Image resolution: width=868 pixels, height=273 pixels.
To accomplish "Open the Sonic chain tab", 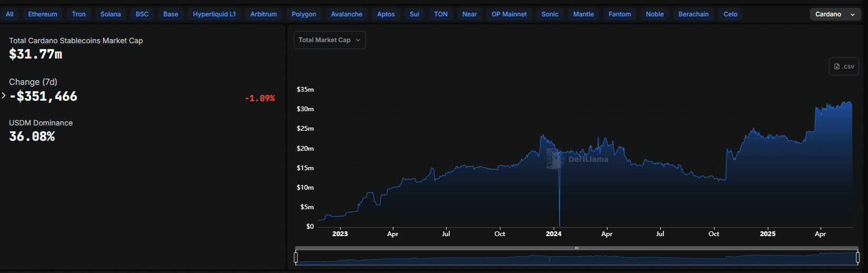I will pos(550,14).
